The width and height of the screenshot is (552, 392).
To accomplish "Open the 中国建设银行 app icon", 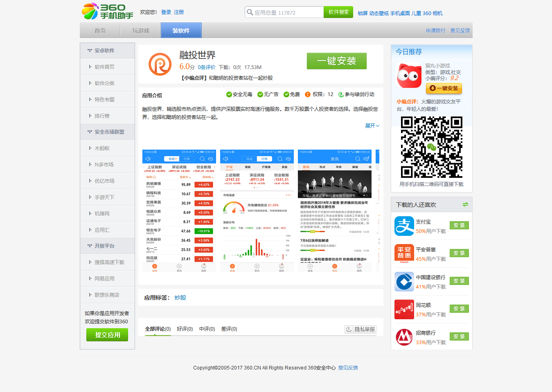I will tap(404, 282).
